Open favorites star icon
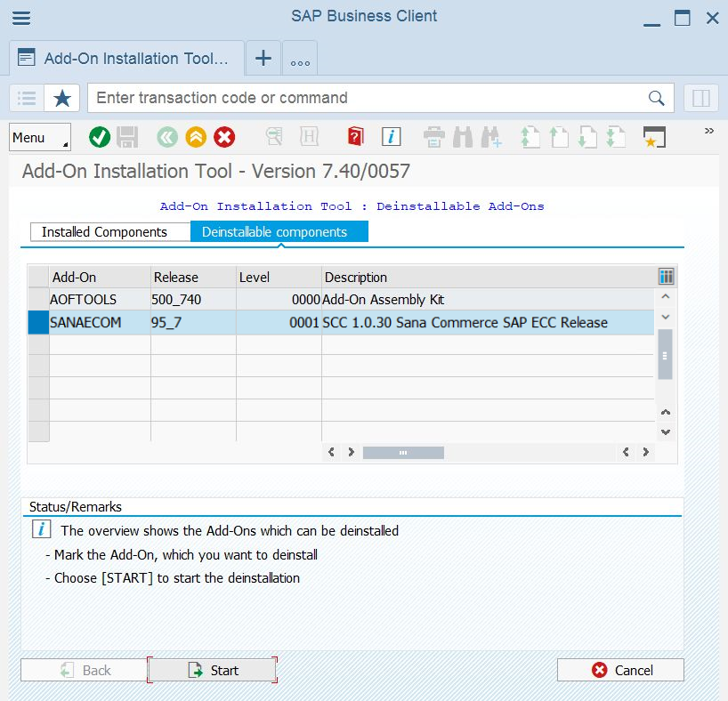Image resolution: width=728 pixels, height=701 pixels. pyautogui.click(x=62, y=98)
